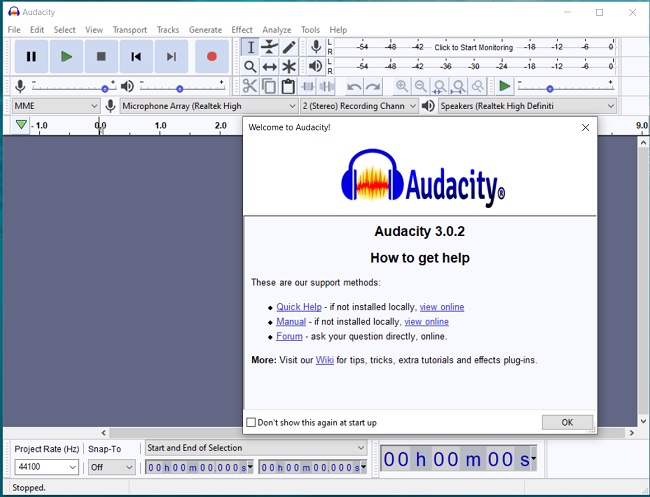Click the Silence audio selection icon
This screenshot has height=497, width=650.
tap(327, 86)
